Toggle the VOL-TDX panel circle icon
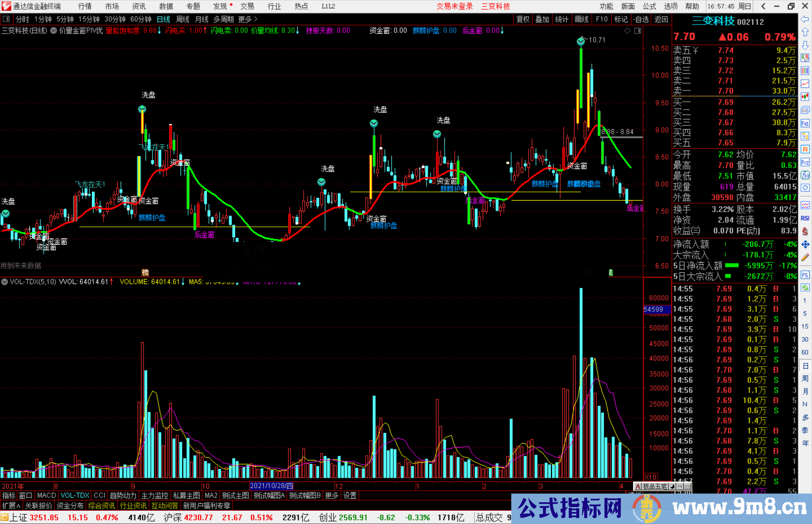This screenshot has height=524, width=812. [x=5, y=281]
